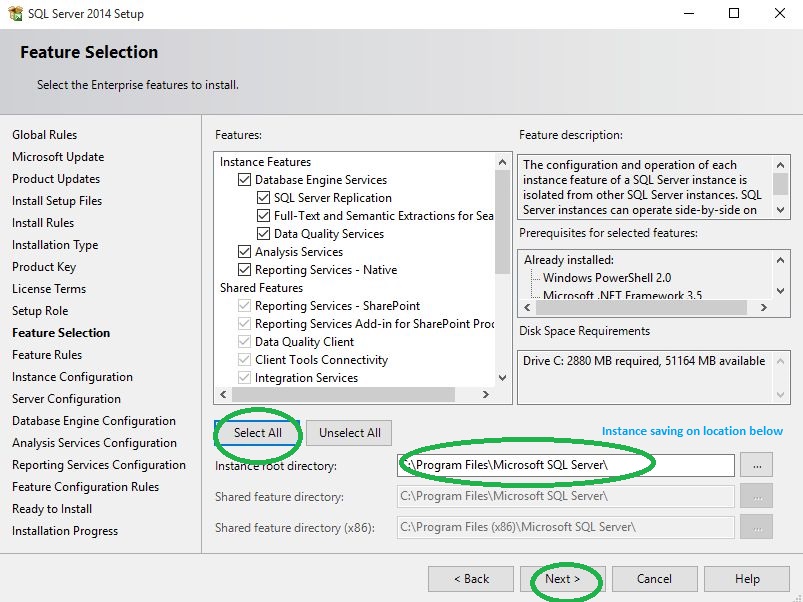
Task: Uncheck Reporting Services - Native checkbox
Action: 244,269
